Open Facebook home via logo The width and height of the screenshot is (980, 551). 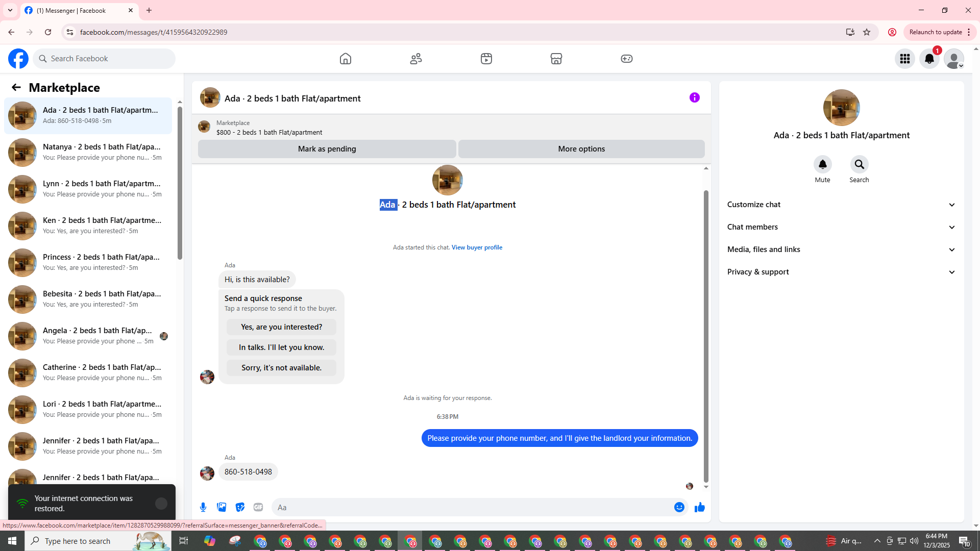(x=18, y=59)
